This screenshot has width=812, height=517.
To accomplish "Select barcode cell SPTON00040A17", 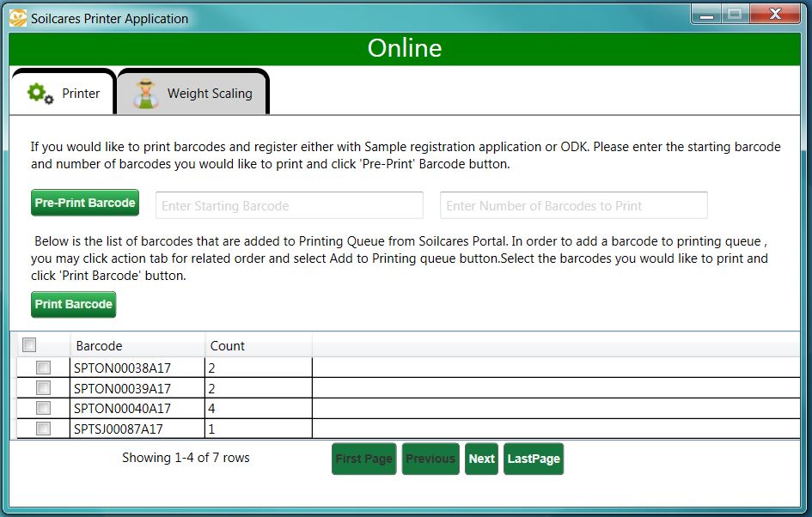I will point(137,408).
